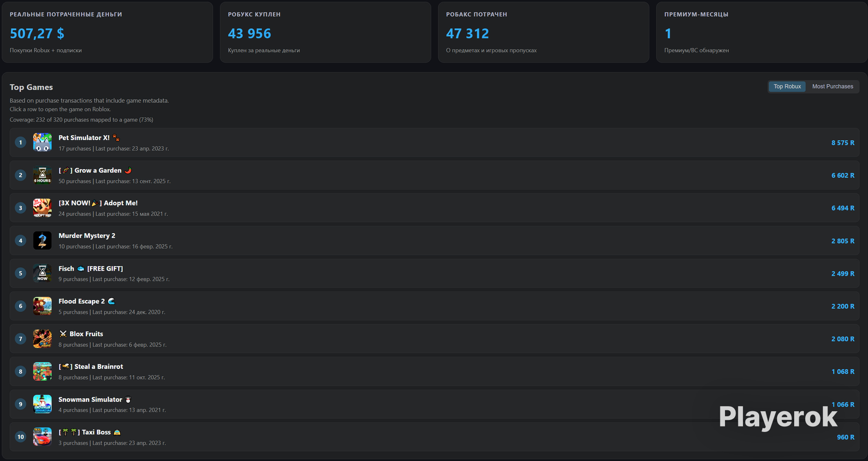Open the Steal a Brainrot icon
The image size is (868, 461).
(42, 372)
